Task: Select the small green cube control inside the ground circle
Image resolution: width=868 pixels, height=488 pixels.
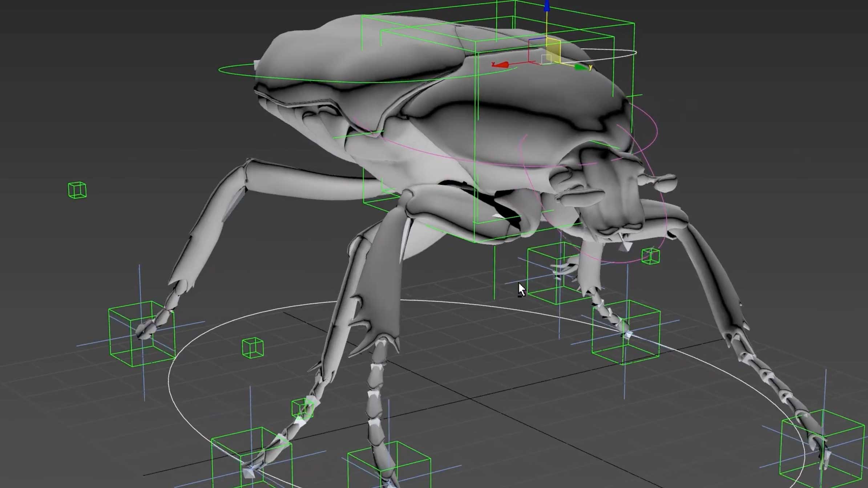Action: [253, 348]
